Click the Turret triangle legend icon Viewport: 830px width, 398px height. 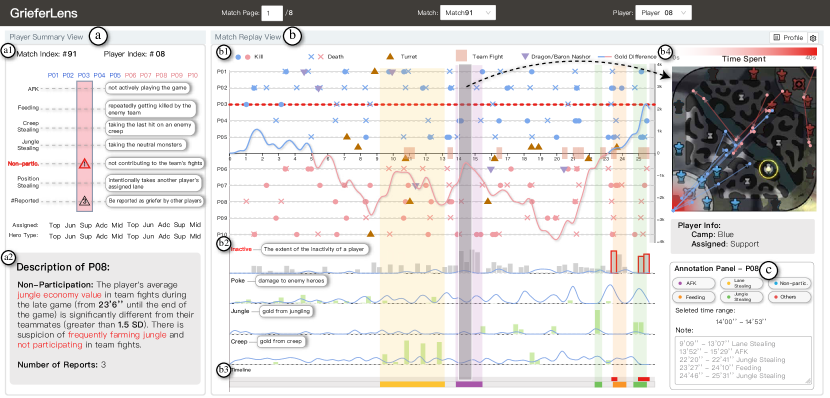(x=390, y=56)
